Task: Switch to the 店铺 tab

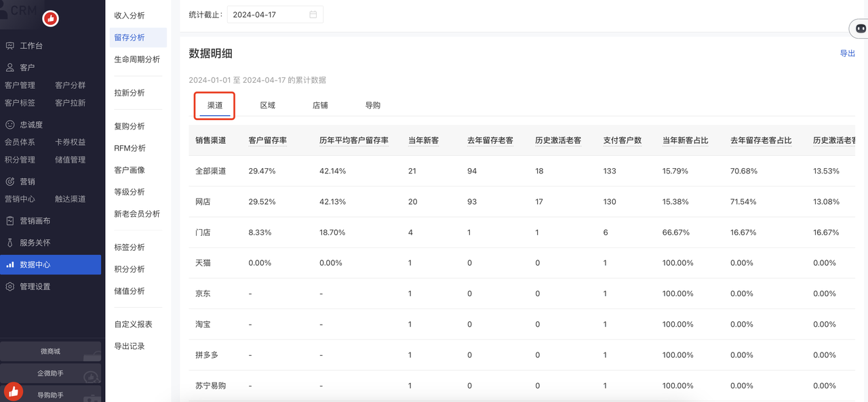Action: coord(320,106)
